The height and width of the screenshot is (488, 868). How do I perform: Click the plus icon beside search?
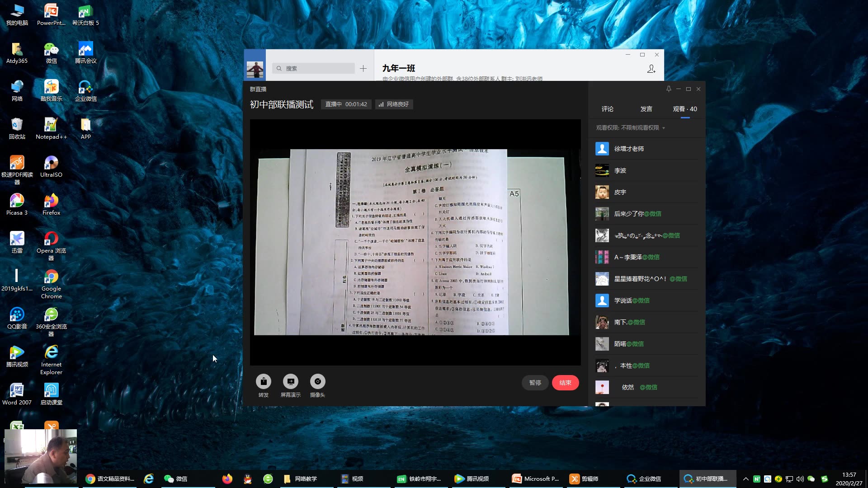[363, 69]
